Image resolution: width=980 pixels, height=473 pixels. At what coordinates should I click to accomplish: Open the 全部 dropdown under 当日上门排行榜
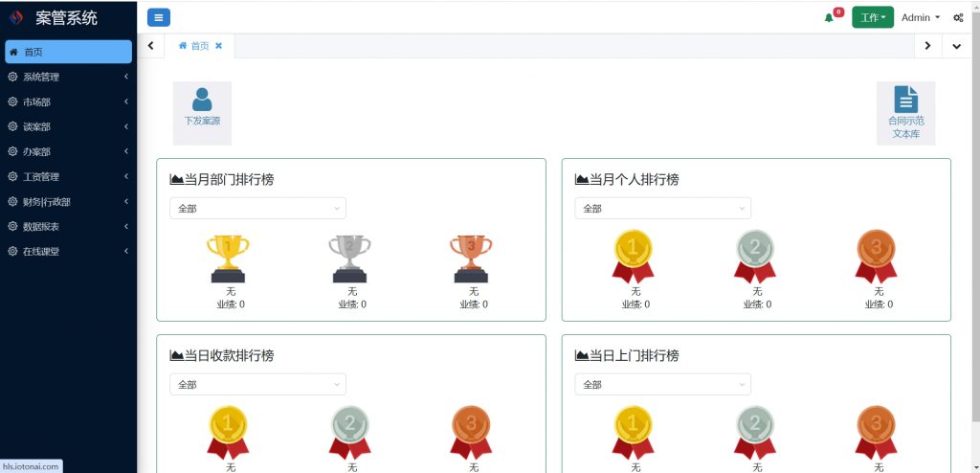click(x=662, y=384)
